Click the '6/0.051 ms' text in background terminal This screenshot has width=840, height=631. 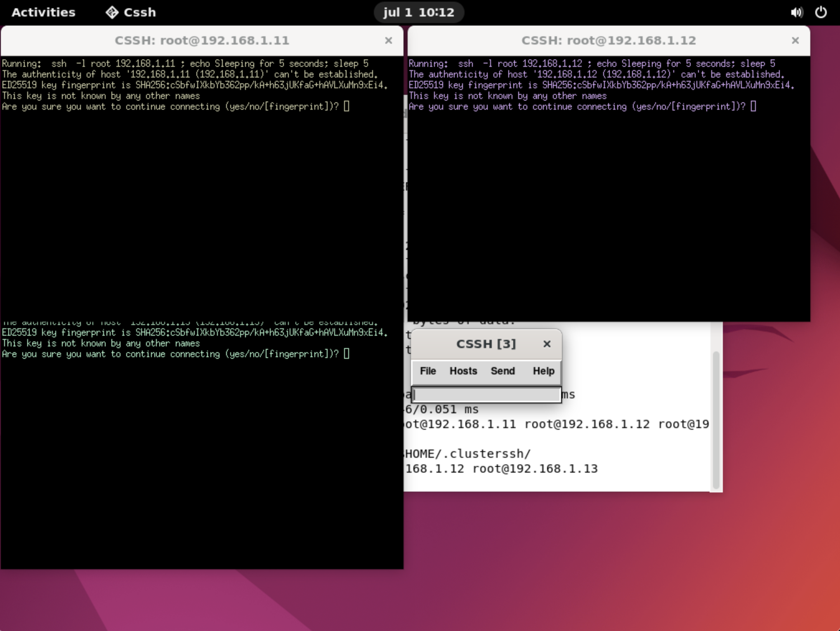tap(441, 410)
